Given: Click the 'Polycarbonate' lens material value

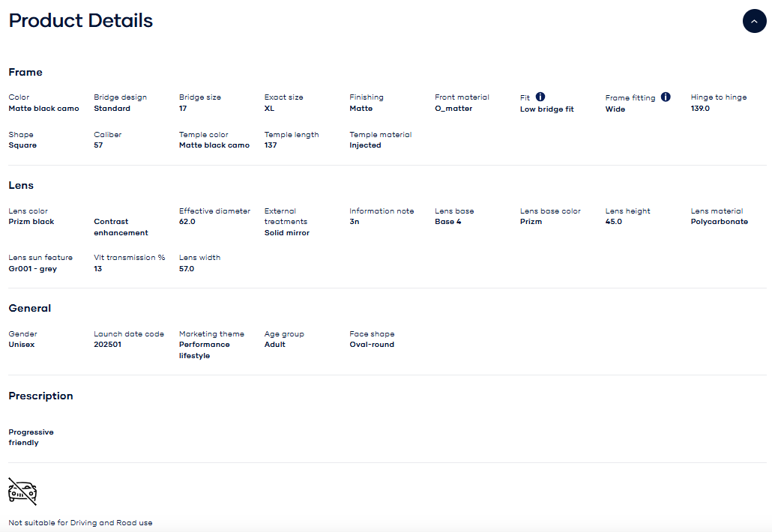Looking at the screenshot, I should (719, 222).
